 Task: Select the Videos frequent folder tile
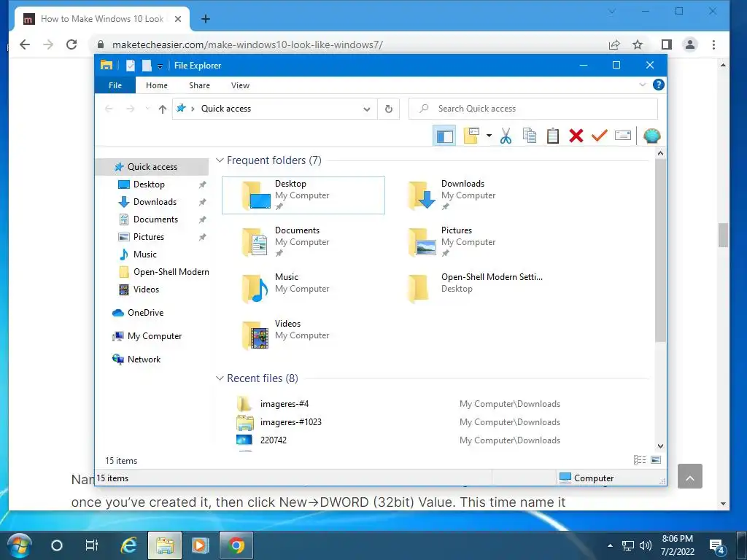point(303,335)
